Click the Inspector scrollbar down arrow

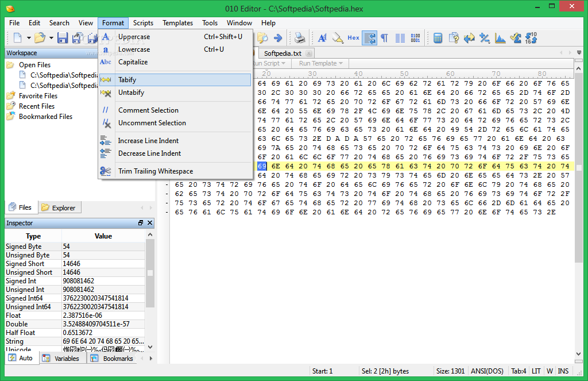tap(150, 347)
